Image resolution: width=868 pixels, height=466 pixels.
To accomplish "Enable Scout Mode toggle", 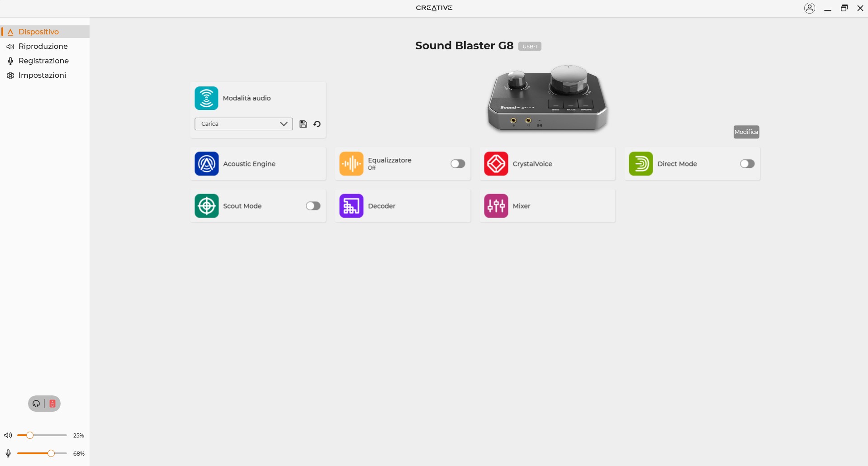I will tap(313, 206).
